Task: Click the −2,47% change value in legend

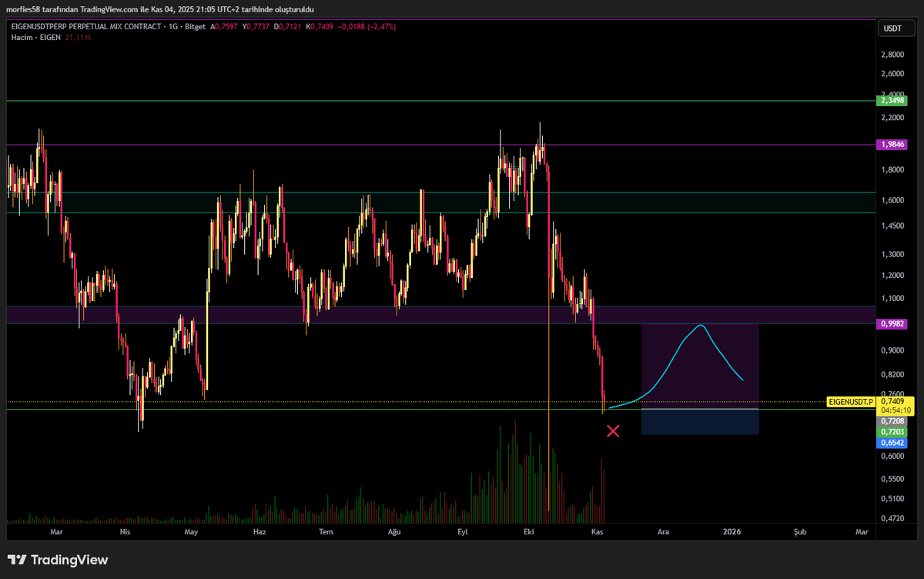Action: (x=383, y=25)
